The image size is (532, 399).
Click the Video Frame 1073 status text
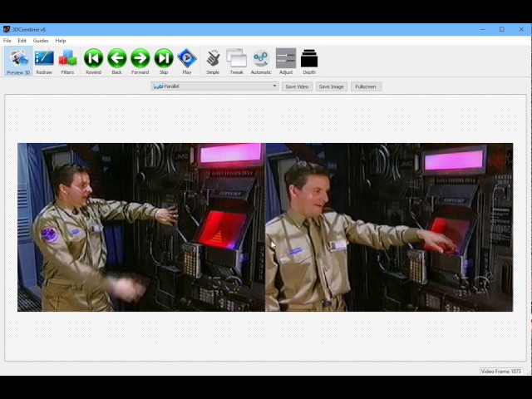tap(500, 372)
